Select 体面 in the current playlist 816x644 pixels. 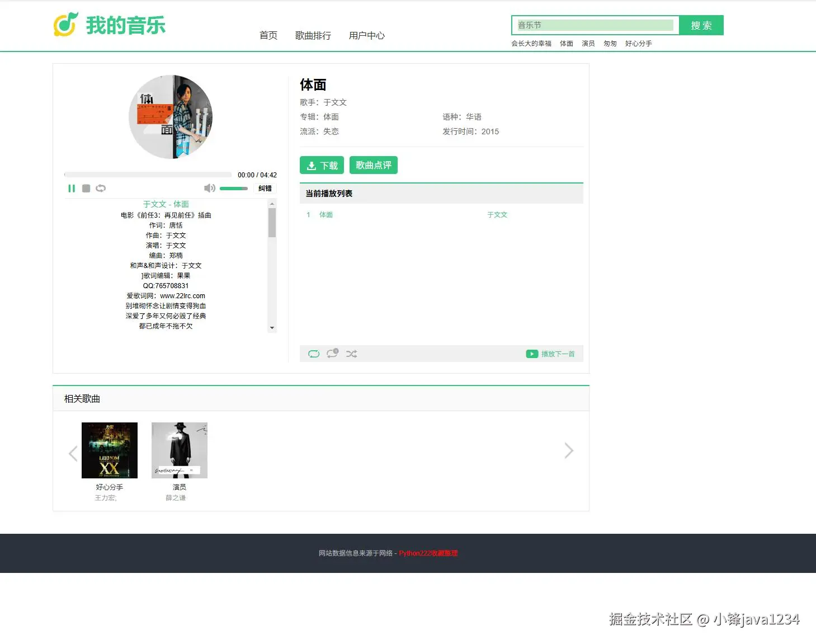pos(326,215)
